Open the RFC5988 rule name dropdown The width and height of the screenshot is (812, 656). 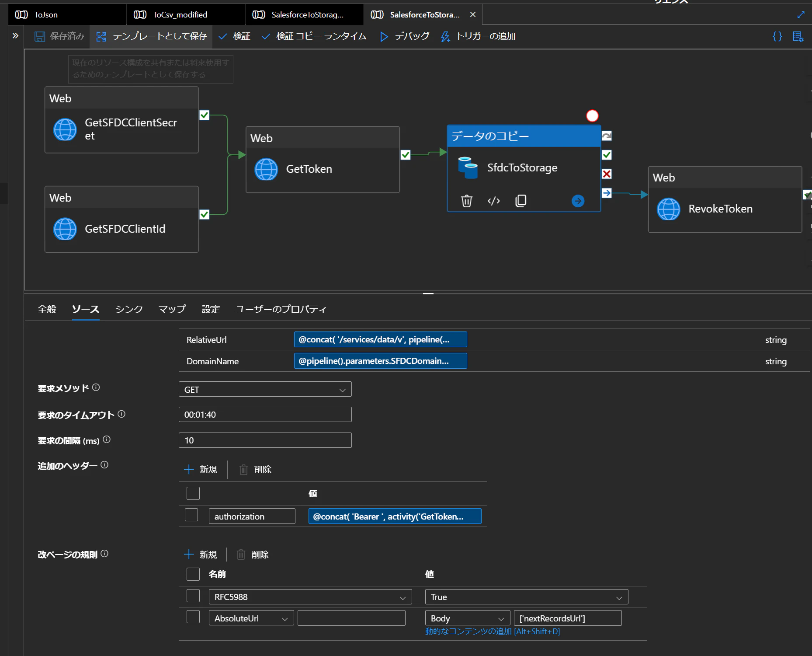(x=310, y=597)
